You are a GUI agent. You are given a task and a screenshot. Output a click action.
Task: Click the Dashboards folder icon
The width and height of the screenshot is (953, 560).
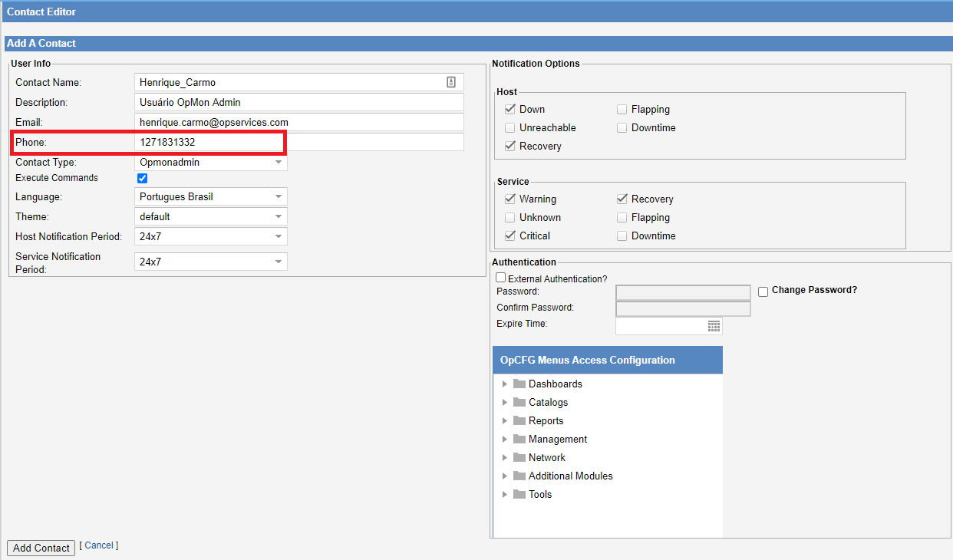pyautogui.click(x=519, y=384)
